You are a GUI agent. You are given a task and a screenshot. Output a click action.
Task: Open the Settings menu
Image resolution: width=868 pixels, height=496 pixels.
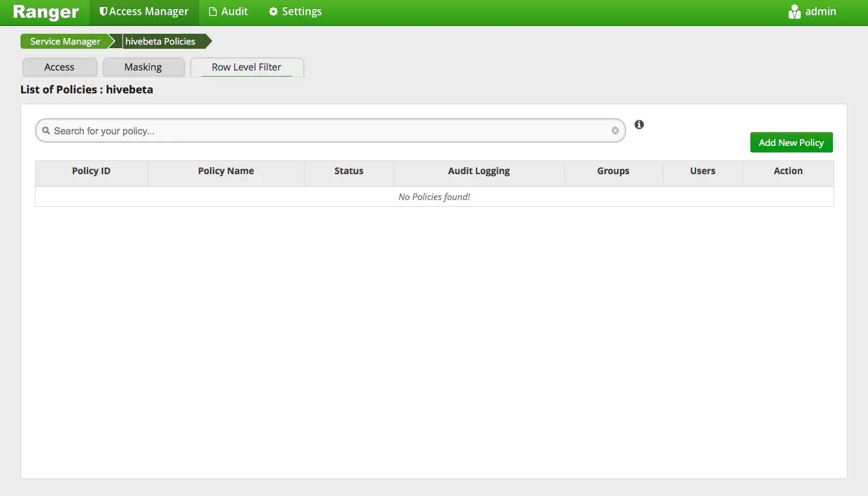coord(295,12)
